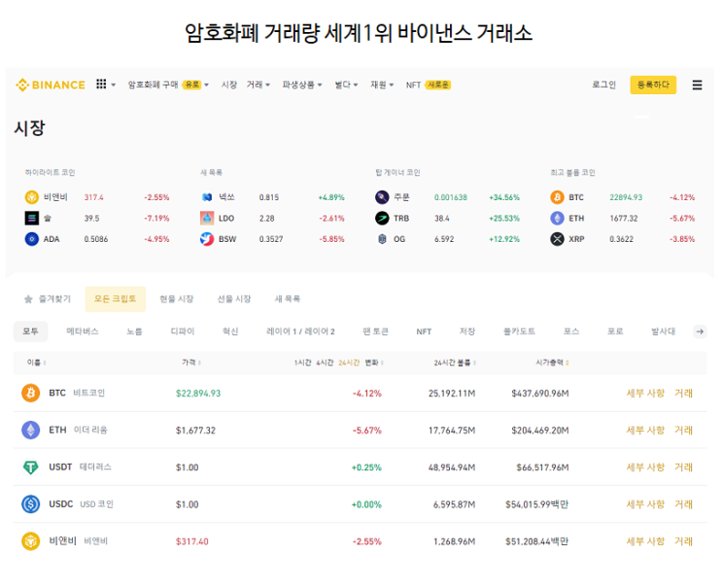Select the 레이어 1 / 레이어 2 filter
Screen dimensions: 722x588
coord(300,331)
